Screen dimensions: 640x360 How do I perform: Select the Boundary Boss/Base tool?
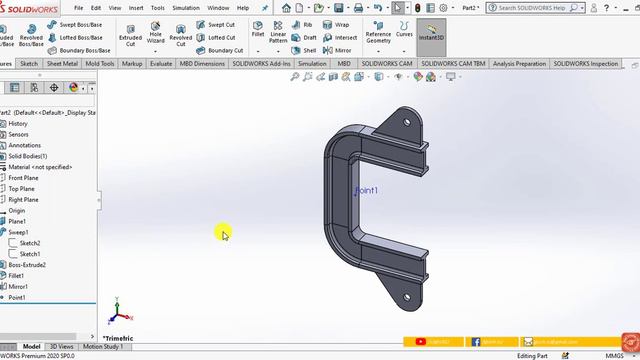pos(79,51)
